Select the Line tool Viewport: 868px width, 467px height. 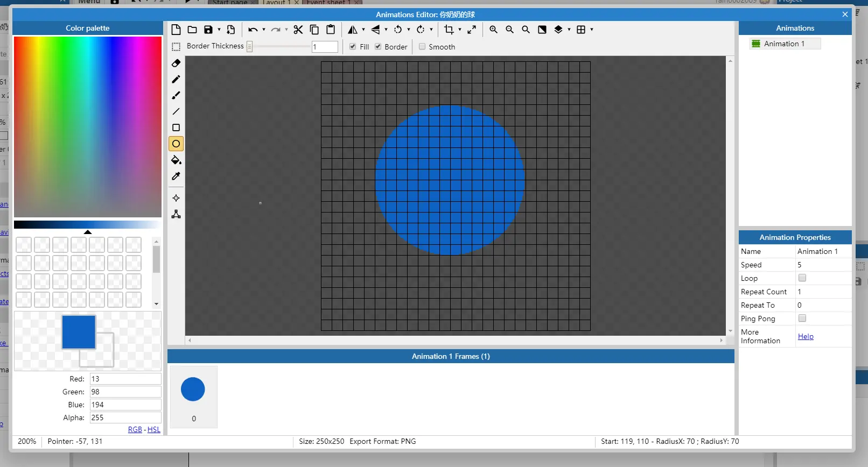(176, 111)
